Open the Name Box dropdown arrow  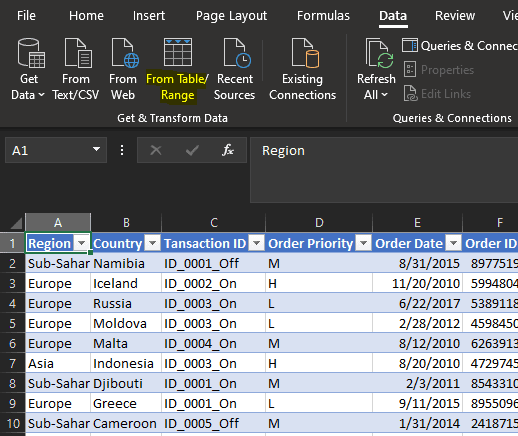97,149
